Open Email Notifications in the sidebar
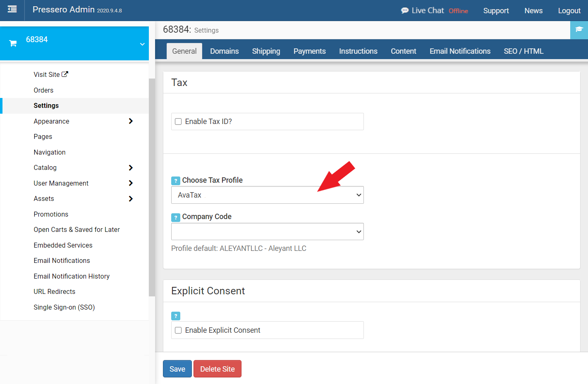The width and height of the screenshot is (588, 384). pos(62,261)
